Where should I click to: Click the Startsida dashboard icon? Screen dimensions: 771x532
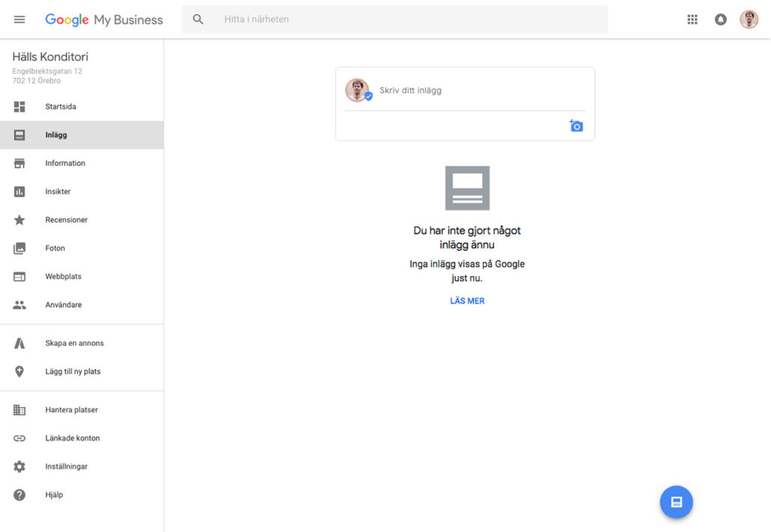19,107
